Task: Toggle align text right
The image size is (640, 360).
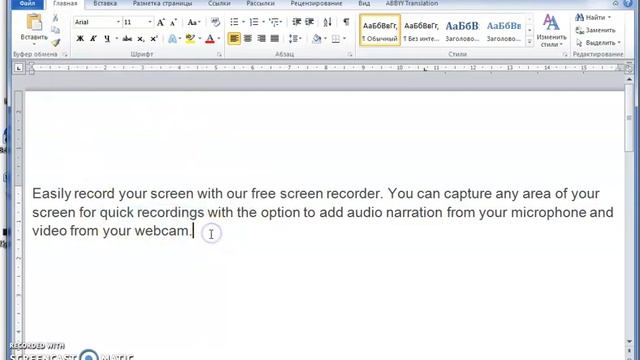Action: [x=261, y=39]
